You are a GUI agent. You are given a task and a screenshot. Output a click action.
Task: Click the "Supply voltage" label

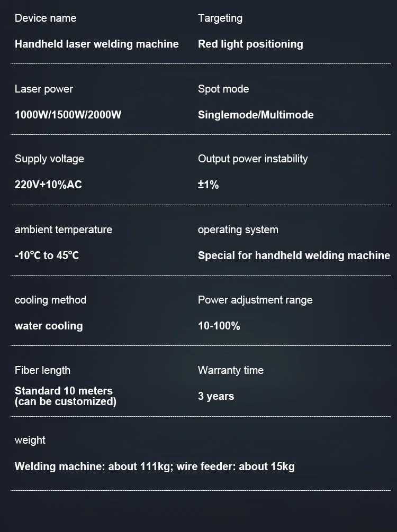click(49, 159)
